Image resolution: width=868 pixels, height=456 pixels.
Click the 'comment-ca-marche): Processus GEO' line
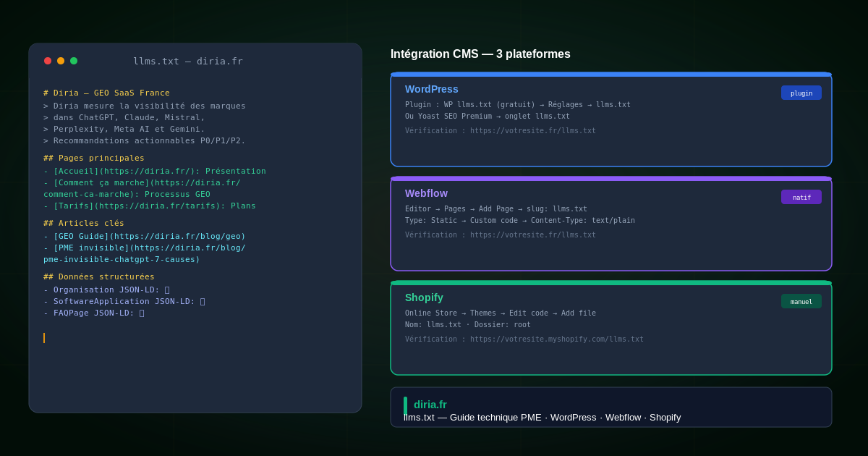[x=127, y=194]
